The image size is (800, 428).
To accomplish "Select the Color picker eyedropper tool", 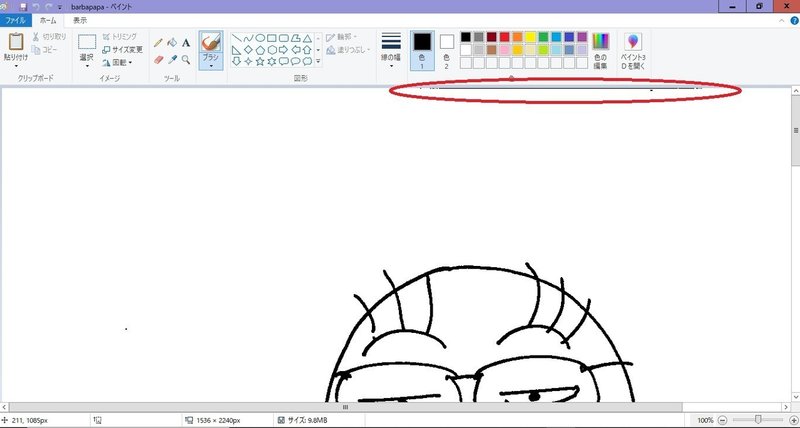I will point(172,60).
